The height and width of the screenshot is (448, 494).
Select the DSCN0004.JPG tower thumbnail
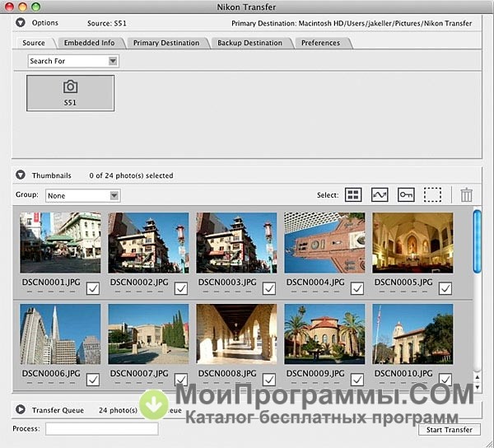point(325,243)
